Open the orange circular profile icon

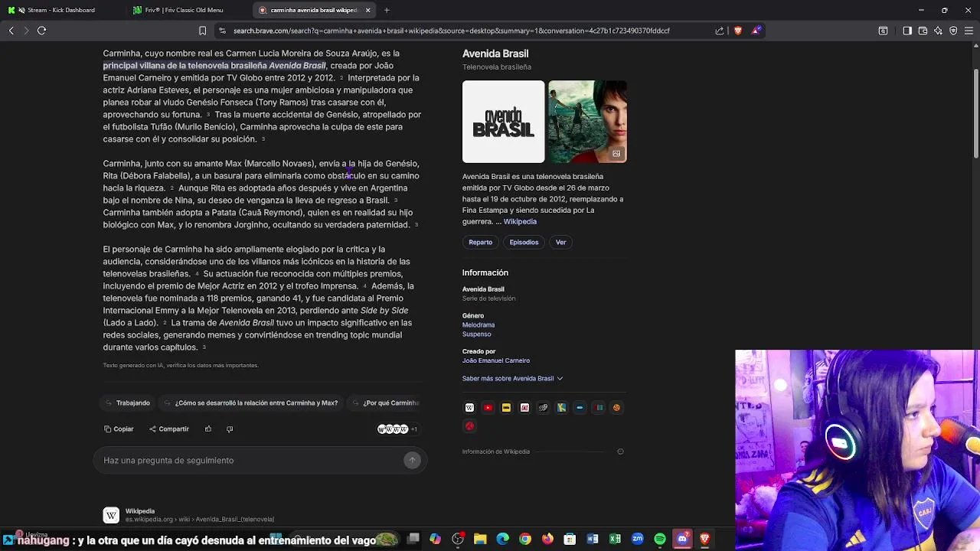pos(616,408)
